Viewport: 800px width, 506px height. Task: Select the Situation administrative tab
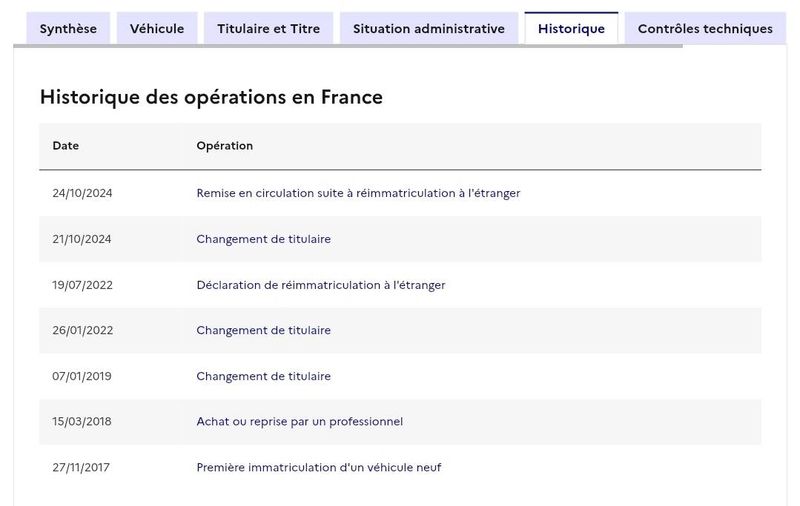point(429,29)
